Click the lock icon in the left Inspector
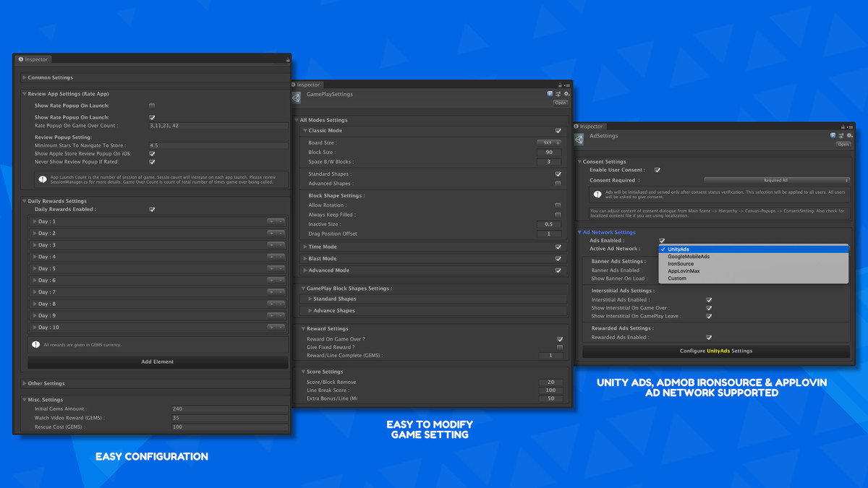 288,59
